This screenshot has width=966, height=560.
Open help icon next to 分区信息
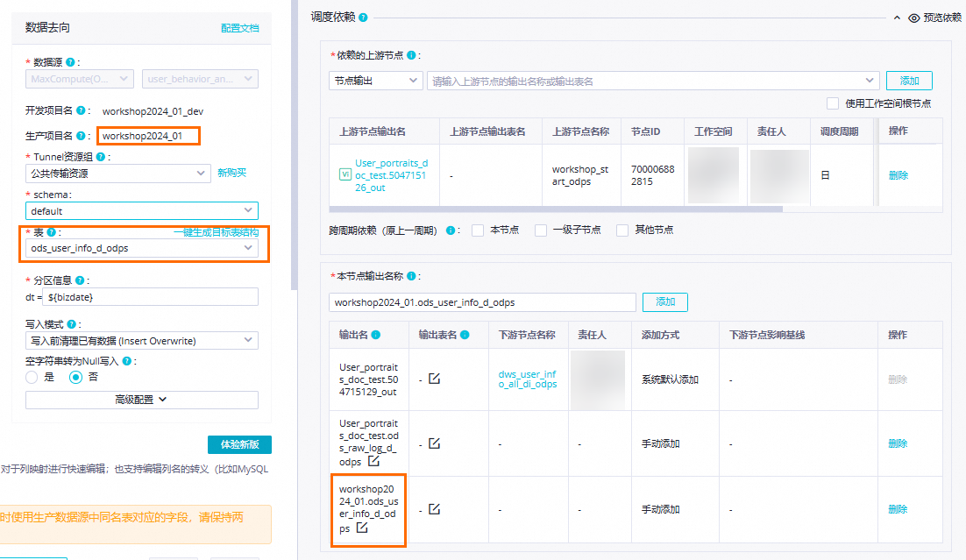coord(80,280)
